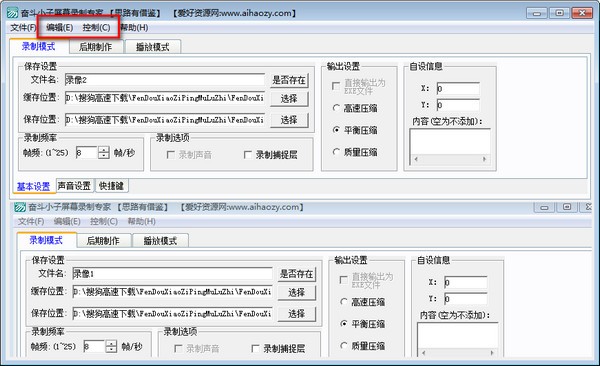
Task: Click 是否存在 button beside 录像1 filename
Action: click(x=297, y=274)
